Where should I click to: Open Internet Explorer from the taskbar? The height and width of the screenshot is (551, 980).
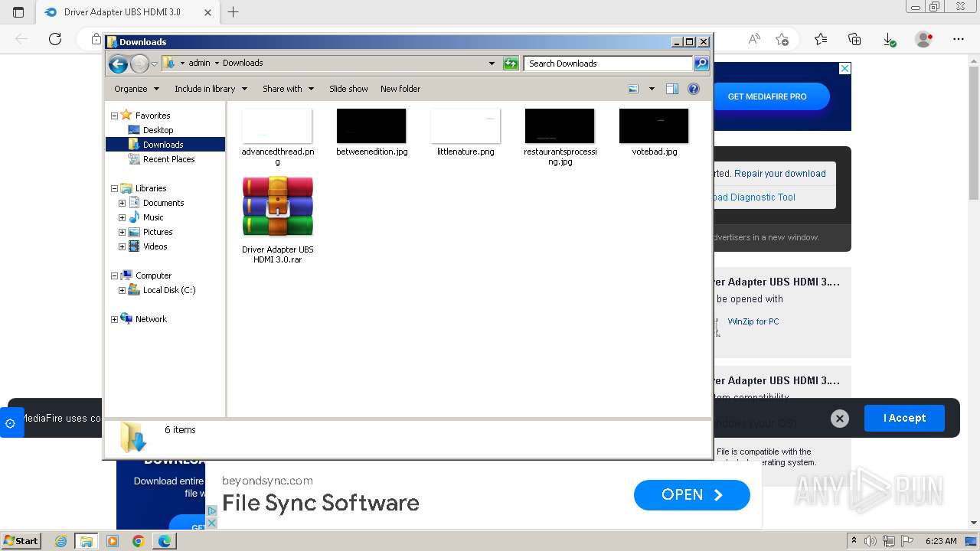(60, 541)
